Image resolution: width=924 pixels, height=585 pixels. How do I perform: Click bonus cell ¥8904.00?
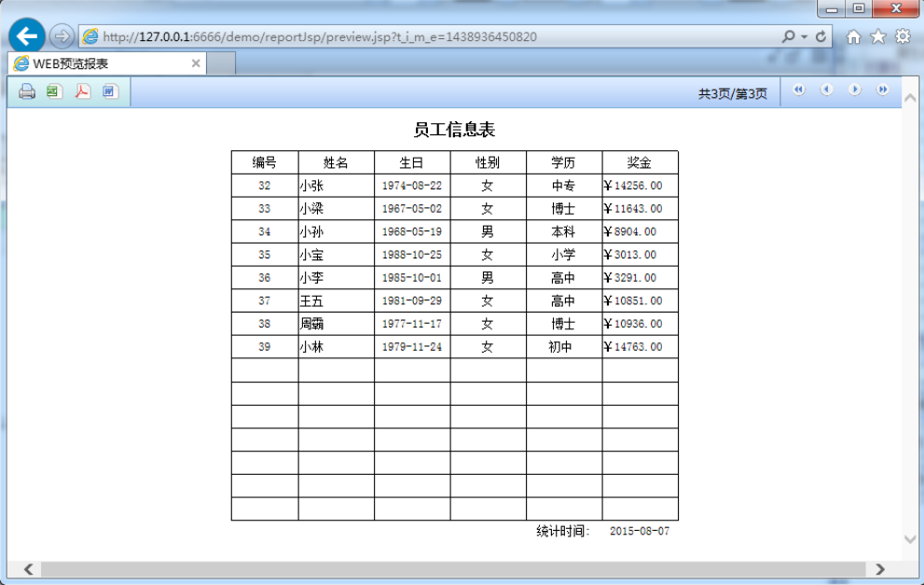click(640, 231)
